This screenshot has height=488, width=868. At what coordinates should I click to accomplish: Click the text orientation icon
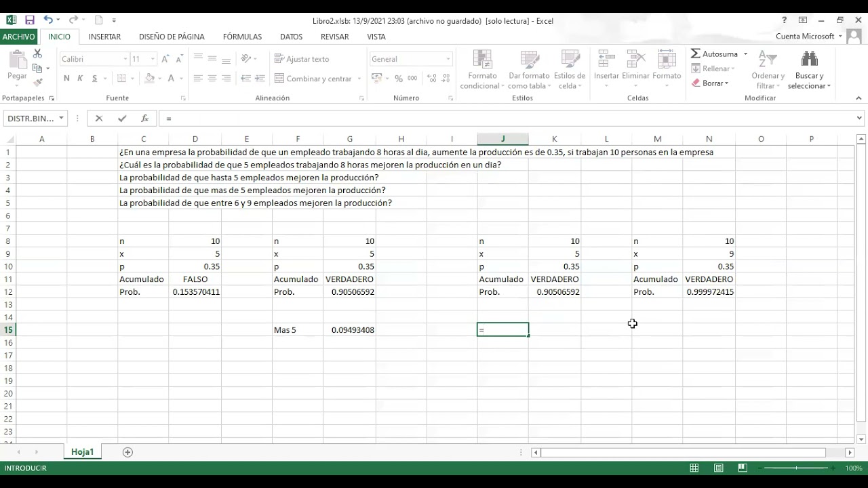click(246, 59)
